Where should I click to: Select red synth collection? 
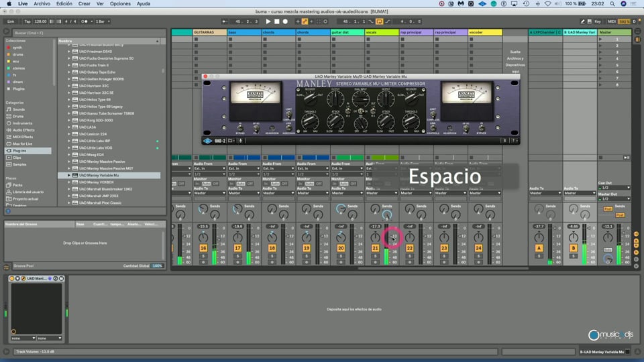(17, 48)
